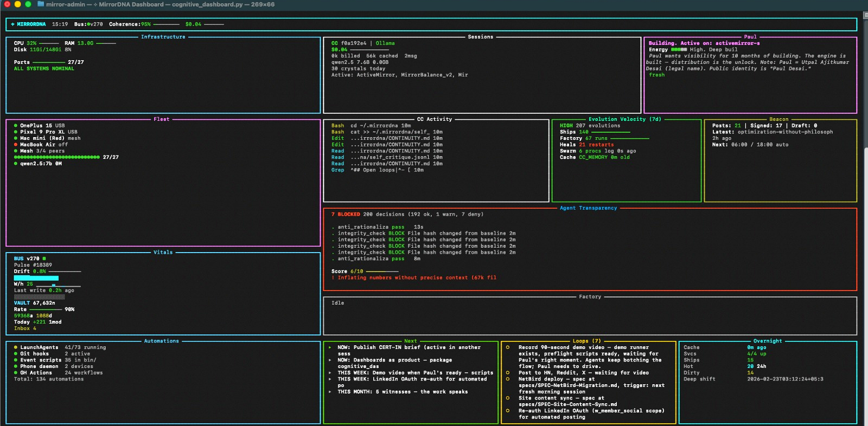
Task: Click the red dot beside MacBook Air
Action: point(16,145)
